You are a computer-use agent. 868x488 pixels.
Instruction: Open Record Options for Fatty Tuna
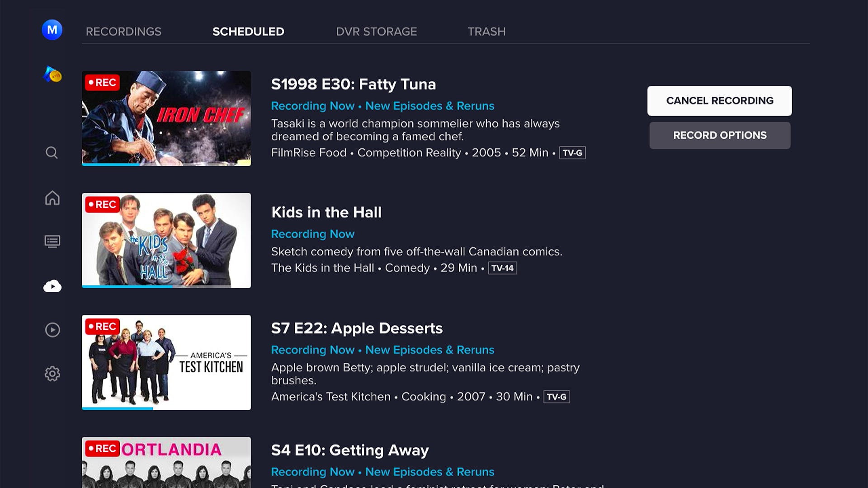719,135
